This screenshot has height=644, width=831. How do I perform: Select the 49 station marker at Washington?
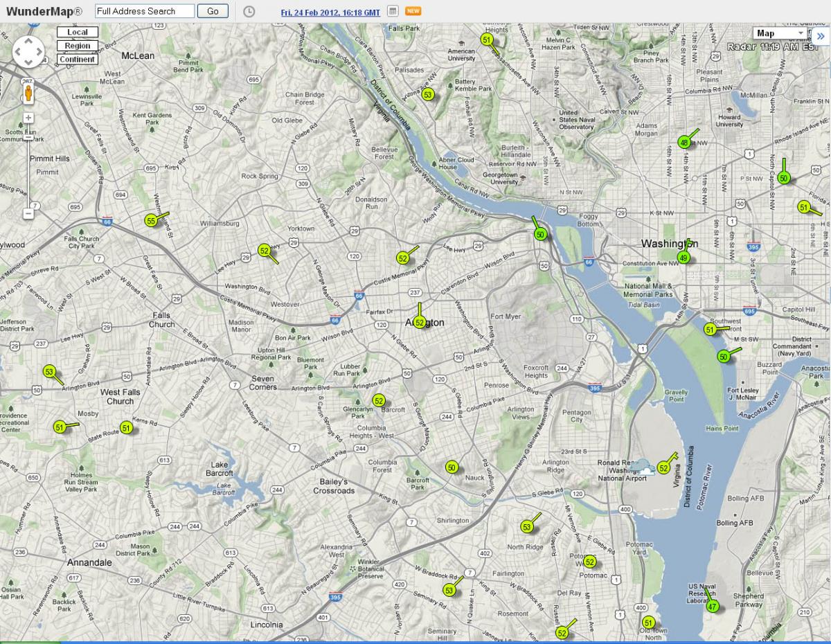pyautogui.click(x=683, y=258)
